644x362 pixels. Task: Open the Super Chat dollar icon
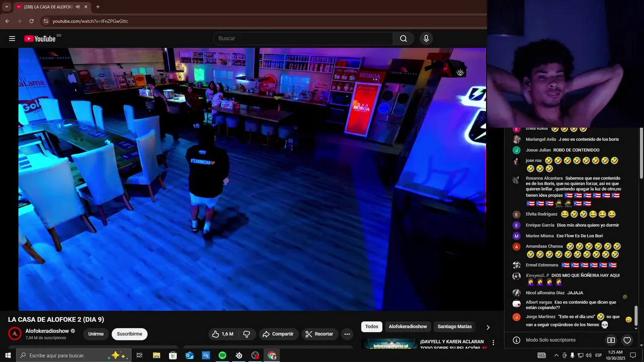(x=611, y=340)
